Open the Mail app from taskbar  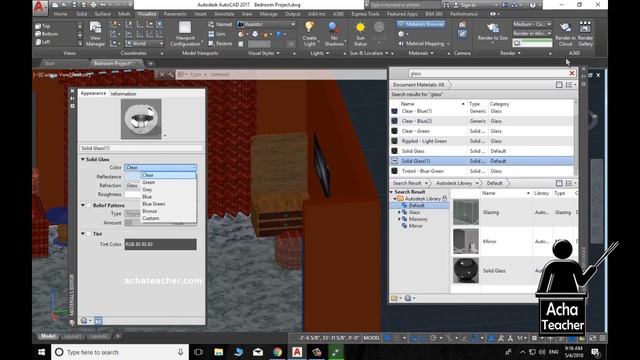pos(258,352)
